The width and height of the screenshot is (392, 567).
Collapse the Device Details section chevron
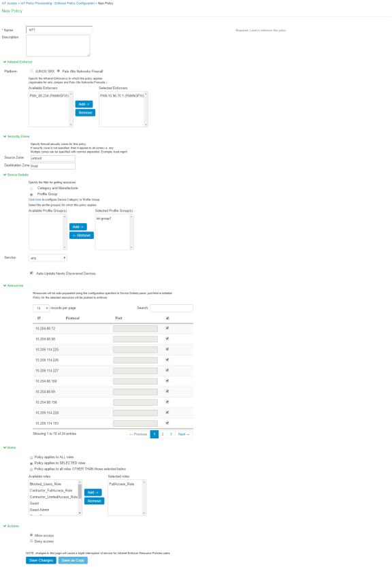(5, 175)
